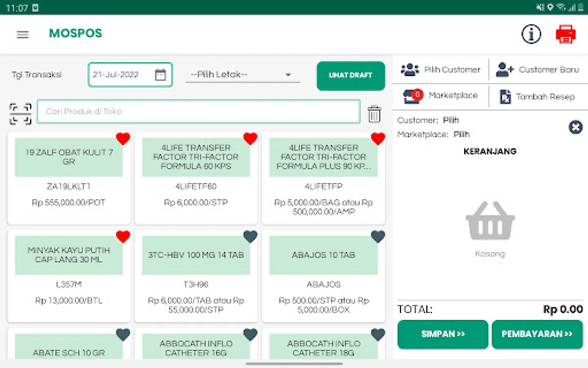
Task: Toggle heart on 4LIFE TRANSFER FACTOR FORMULA 60 KPS
Action: [250, 139]
